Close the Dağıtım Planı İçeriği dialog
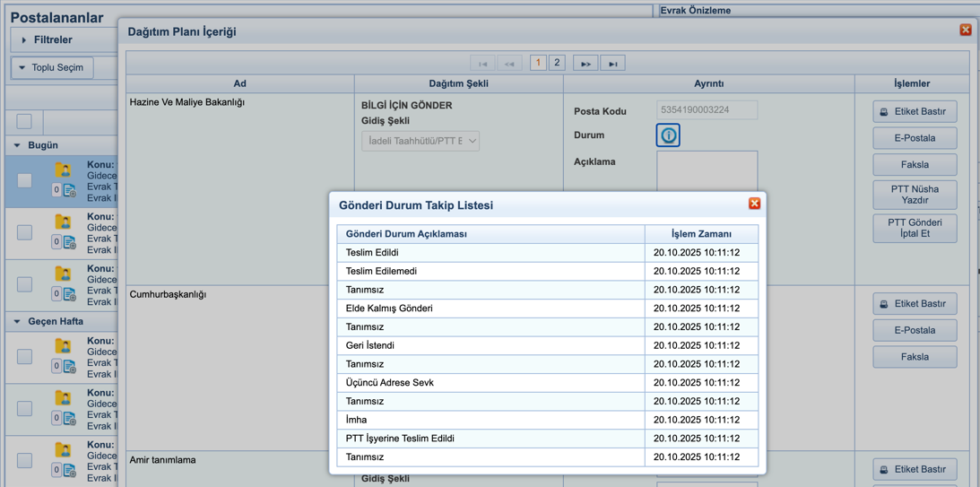Viewport: 980px width, 487px height. [x=965, y=30]
